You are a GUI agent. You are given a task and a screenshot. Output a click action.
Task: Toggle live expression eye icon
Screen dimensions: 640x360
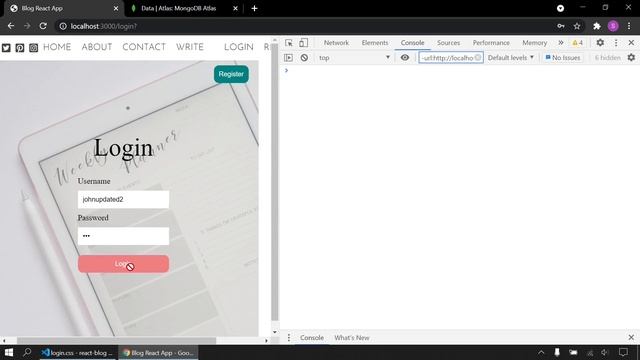404,58
